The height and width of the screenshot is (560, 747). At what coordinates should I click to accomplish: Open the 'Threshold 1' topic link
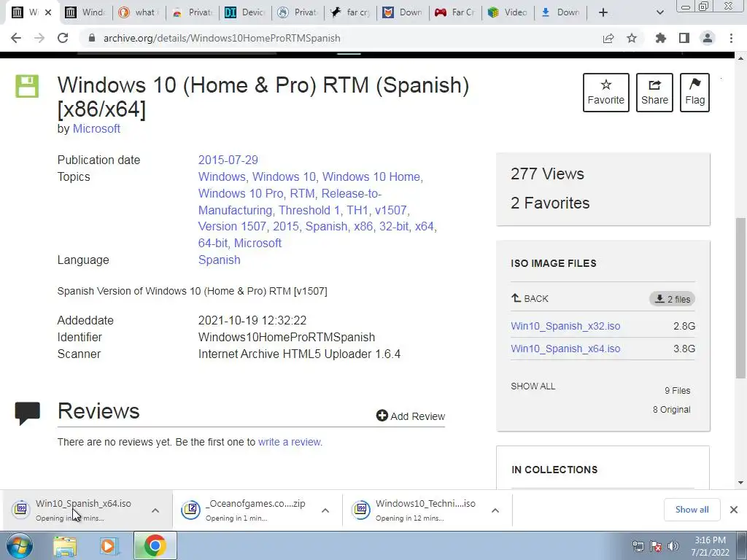click(x=309, y=210)
